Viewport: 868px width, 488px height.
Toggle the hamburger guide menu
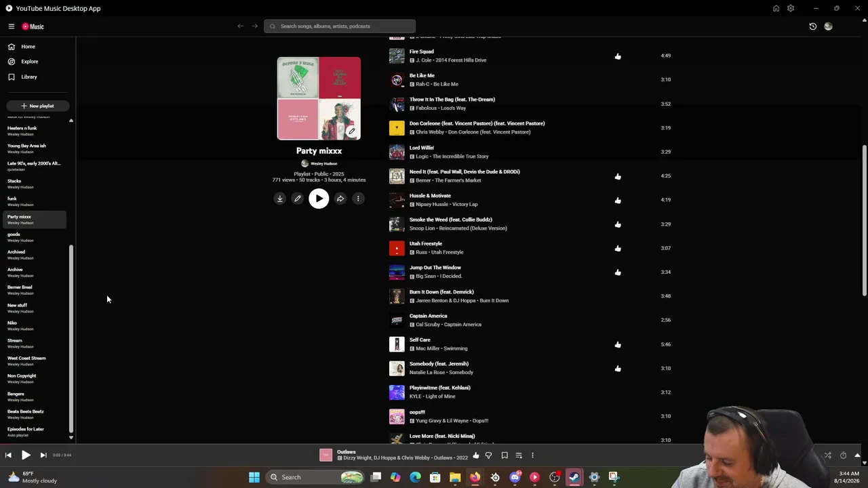pyautogui.click(x=12, y=26)
